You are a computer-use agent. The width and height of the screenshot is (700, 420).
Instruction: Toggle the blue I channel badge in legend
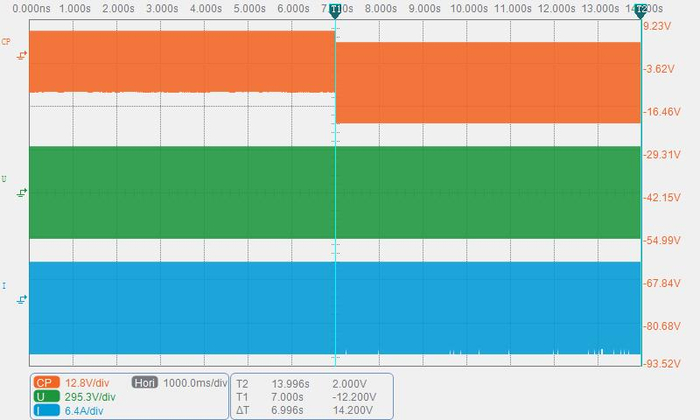(46, 411)
